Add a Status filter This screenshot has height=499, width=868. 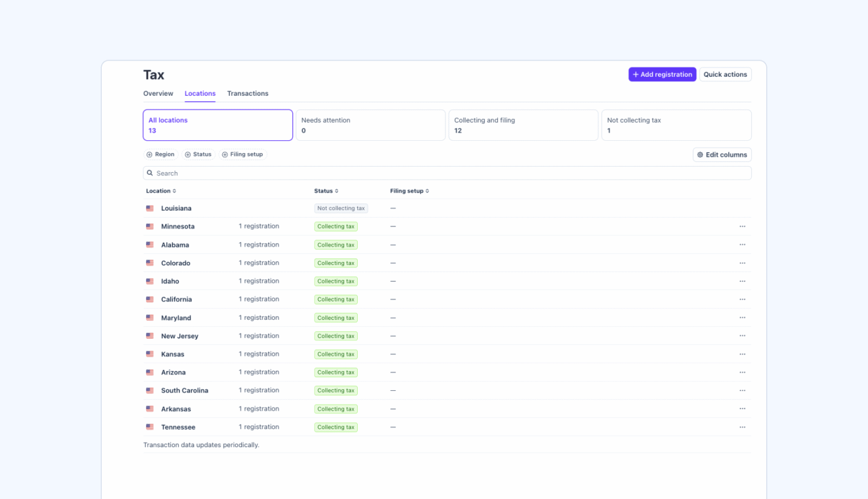click(x=198, y=154)
